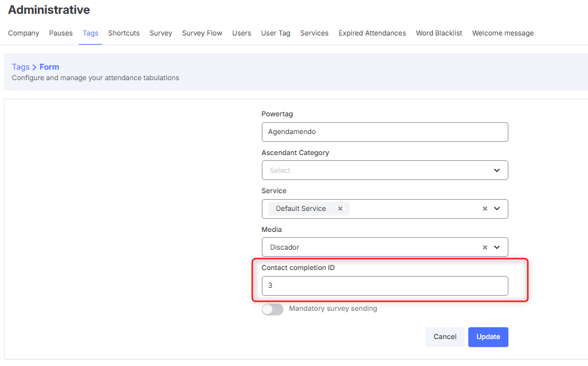The width and height of the screenshot is (588, 366).
Task: Click the Discador value in Media
Action: [x=285, y=247]
